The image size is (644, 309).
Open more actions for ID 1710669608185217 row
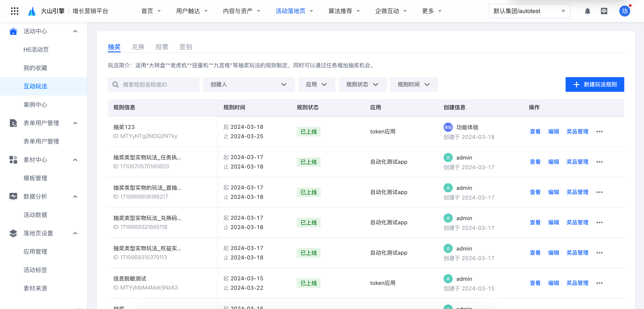(x=599, y=192)
